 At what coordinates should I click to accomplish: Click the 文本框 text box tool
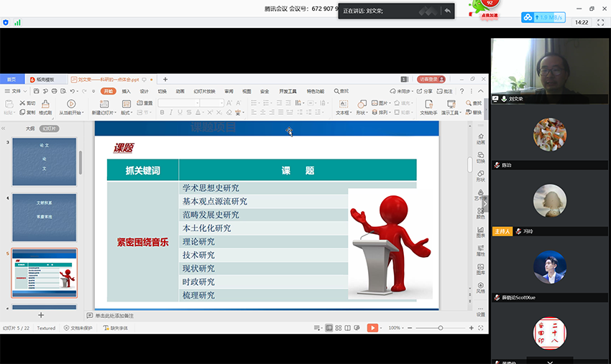344,108
